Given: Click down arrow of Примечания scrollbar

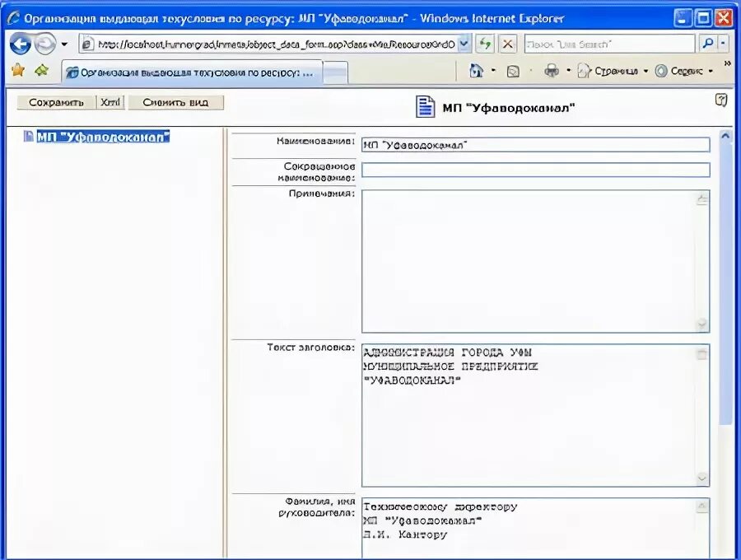Looking at the screenshot, I should pos(702,324).
